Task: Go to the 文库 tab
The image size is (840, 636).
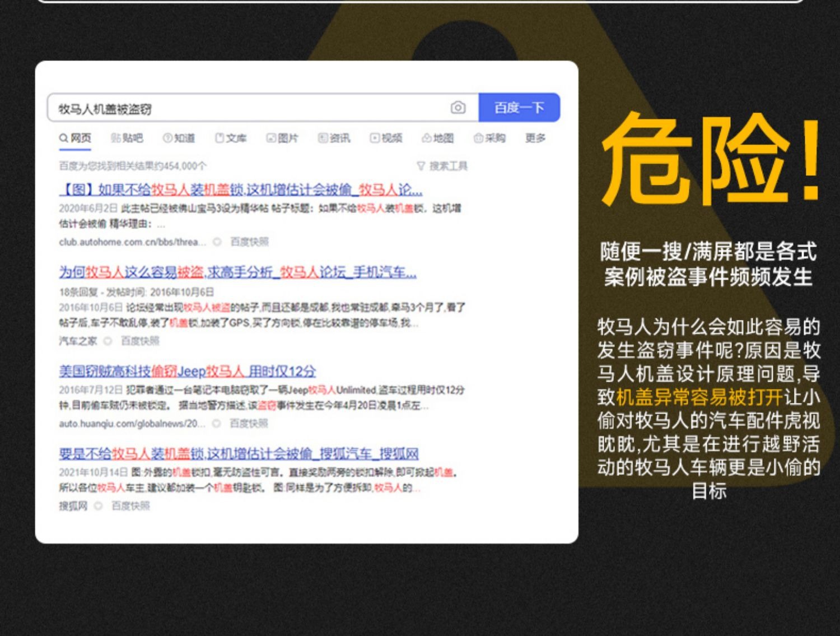Action: click(231, 138)
